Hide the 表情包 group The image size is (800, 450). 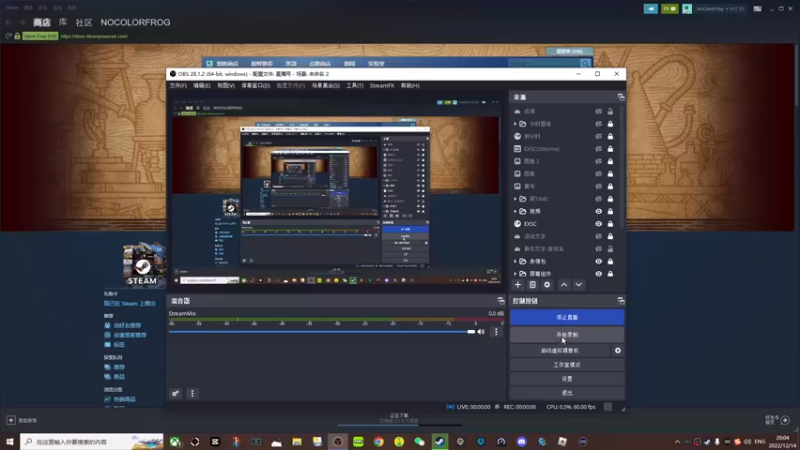(598, 261)
